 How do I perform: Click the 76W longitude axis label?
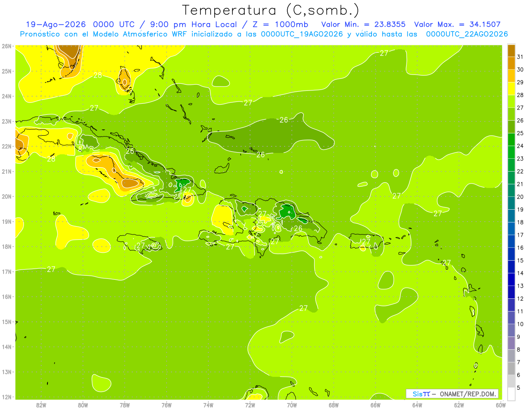click(167, 405)
